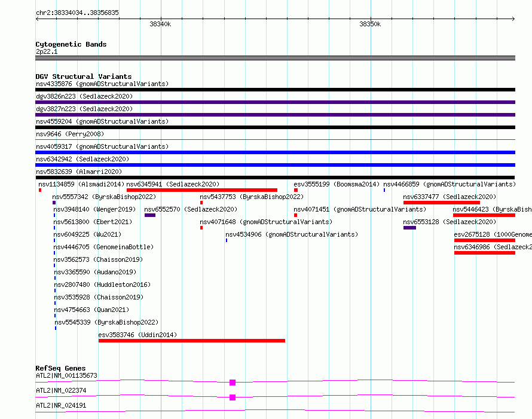
Task: Click the black bar under nsv5832639
Action: pyautogui.click(x=275, y=178)
